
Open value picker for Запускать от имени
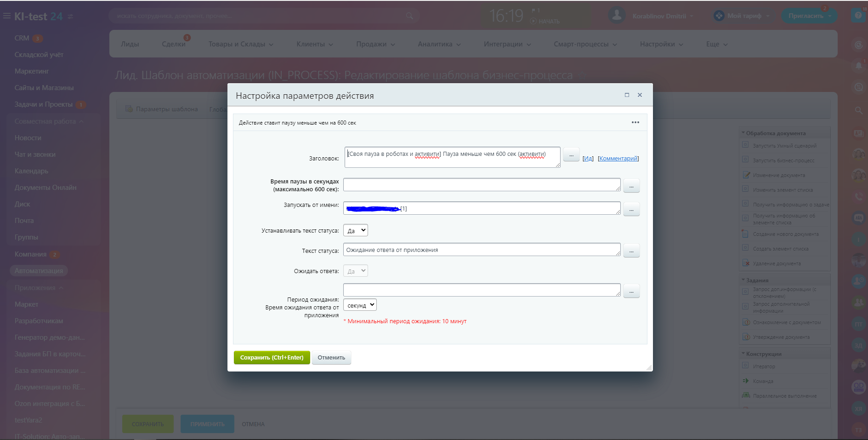[x=631, y=209]
